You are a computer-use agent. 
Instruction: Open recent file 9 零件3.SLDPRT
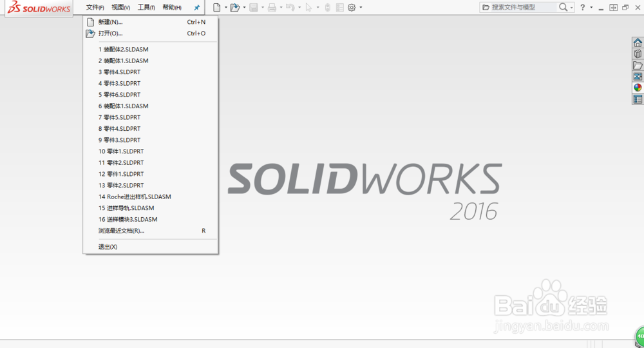pyautogui.click(x=150, y=140)
